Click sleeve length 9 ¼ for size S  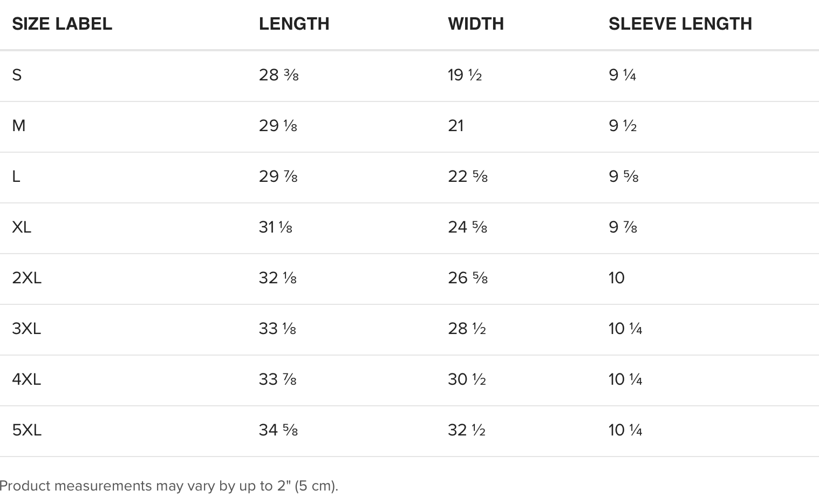tap(623, 75)
